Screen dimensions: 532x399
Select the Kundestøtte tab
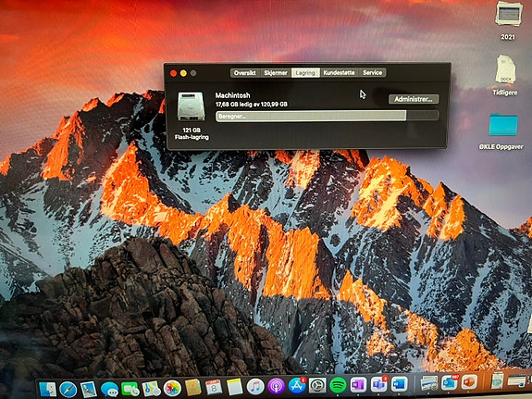(x=339, y=72)
